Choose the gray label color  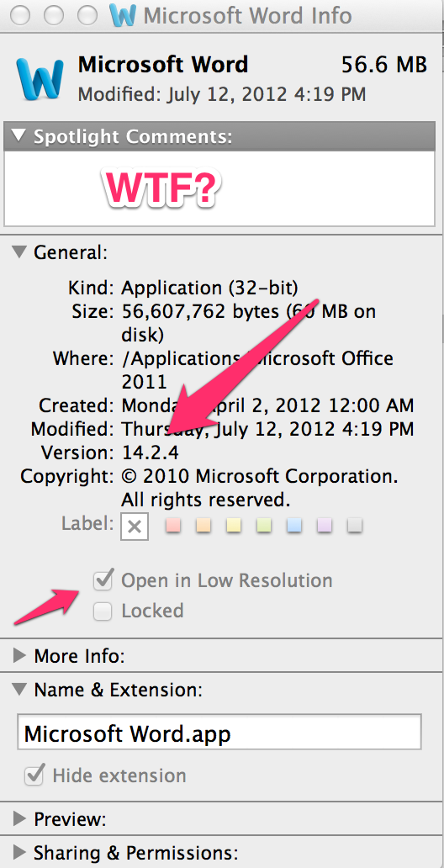(x=354, y=526)
